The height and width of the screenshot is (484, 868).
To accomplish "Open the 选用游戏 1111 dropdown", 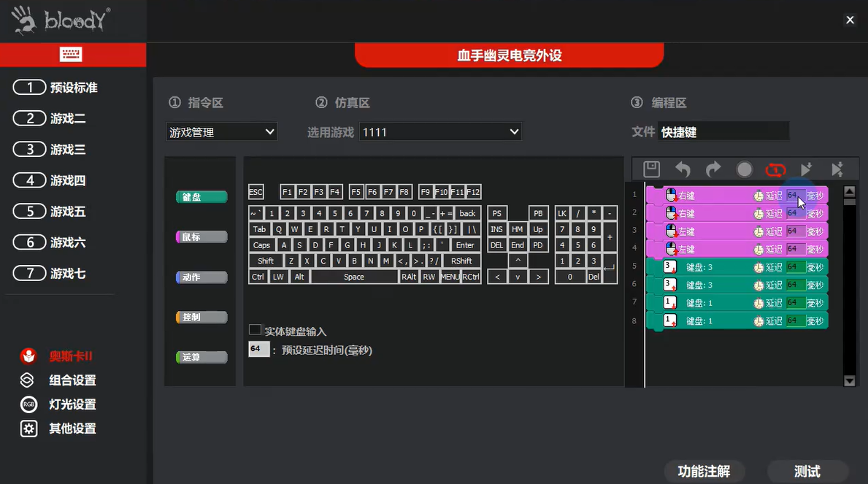I will 441,132.
